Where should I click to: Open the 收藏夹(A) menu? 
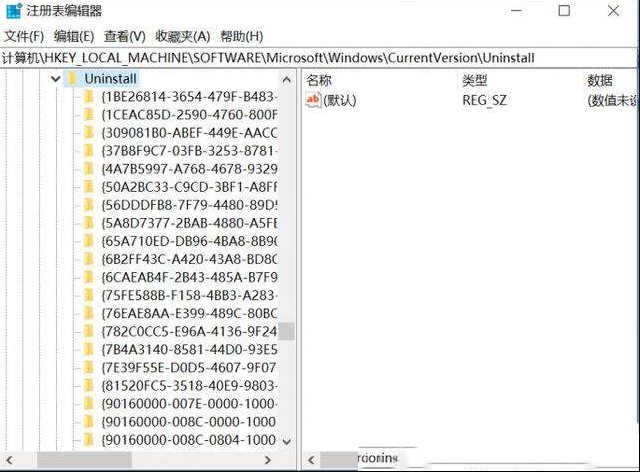pos(182,37)
